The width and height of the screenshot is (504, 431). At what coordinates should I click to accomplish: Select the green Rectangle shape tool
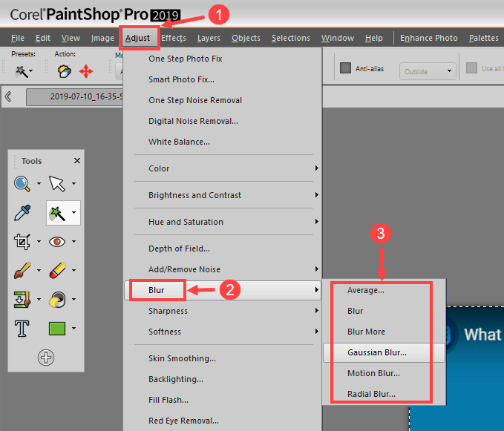tap(57, 328)
